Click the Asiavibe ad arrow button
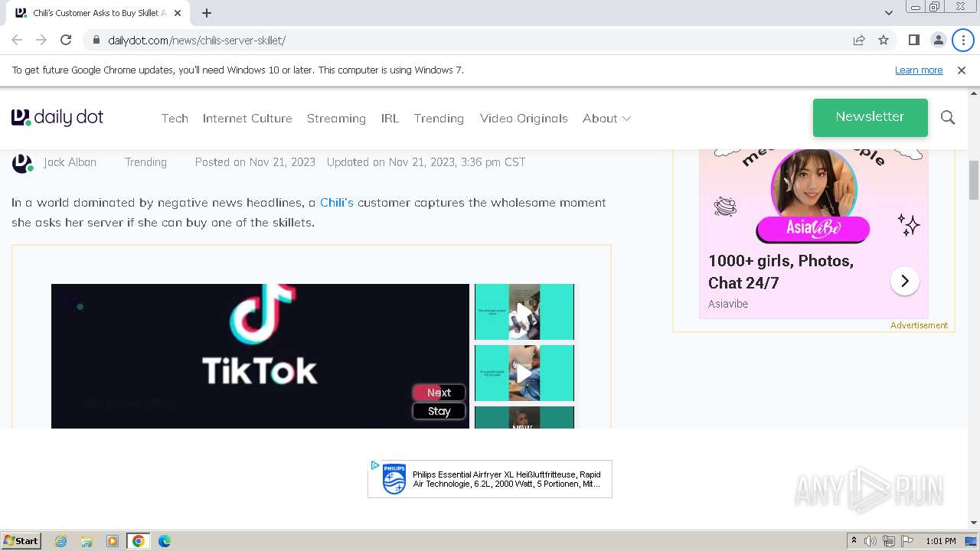The width and height of the screenshot is (980, 551). pyautogui.click(x=904, y=281)
